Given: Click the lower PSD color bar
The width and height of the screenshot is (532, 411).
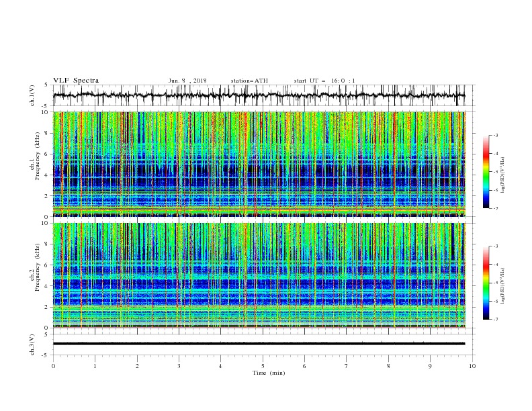Looking at the screenshot, I should click(x=486, y=283).
